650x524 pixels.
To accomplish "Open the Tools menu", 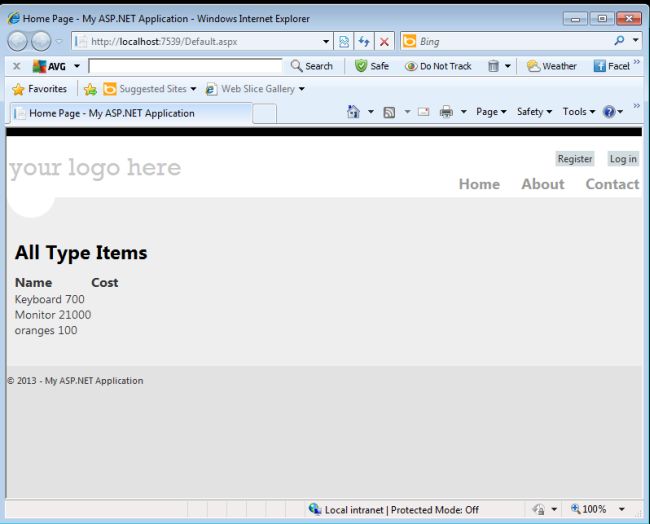I will point(579,112).
